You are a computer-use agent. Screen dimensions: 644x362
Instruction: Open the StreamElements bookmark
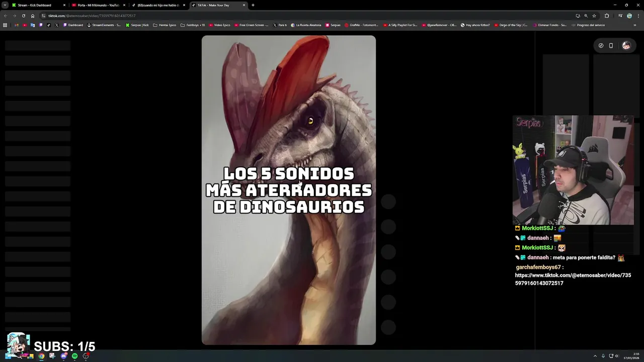(x=104, y=25)
